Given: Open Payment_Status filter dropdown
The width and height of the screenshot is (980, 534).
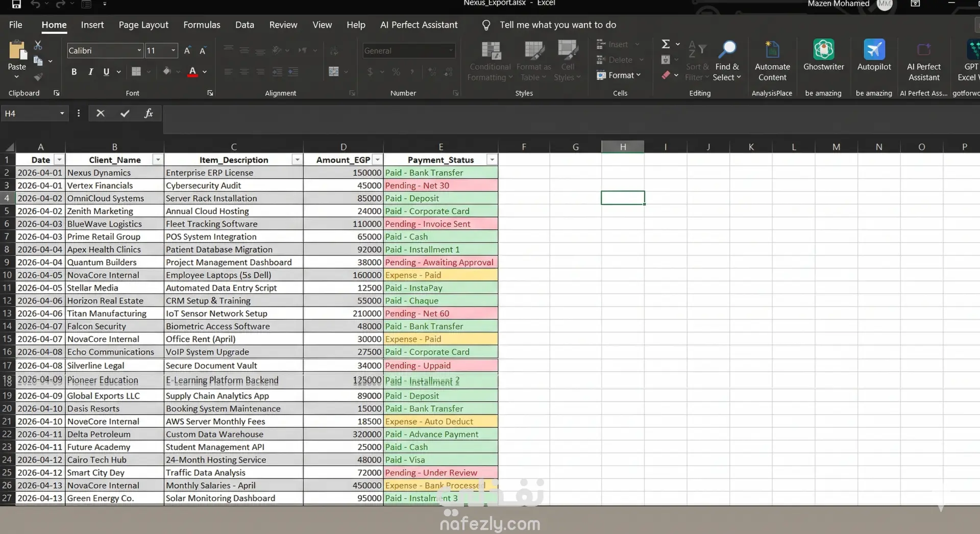Looking at the screenshot, I should [x=492, y=160].
